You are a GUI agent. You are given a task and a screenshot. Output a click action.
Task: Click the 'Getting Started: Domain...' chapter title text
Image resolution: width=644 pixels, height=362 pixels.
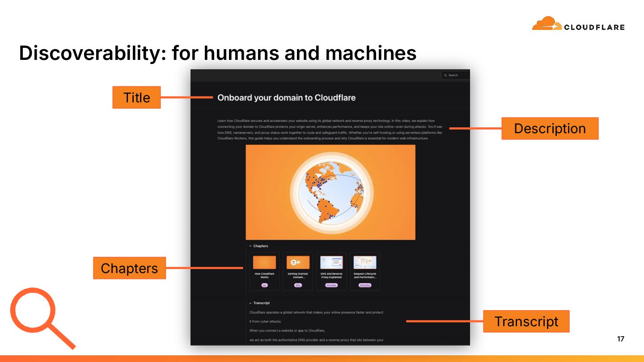point(298,275)
